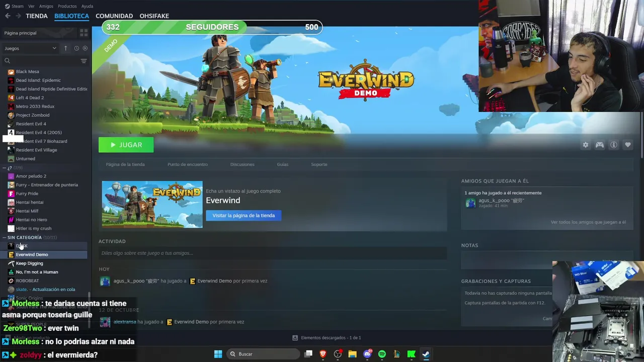
Task: Open Spotify from the taskbar
Action: 382,354
